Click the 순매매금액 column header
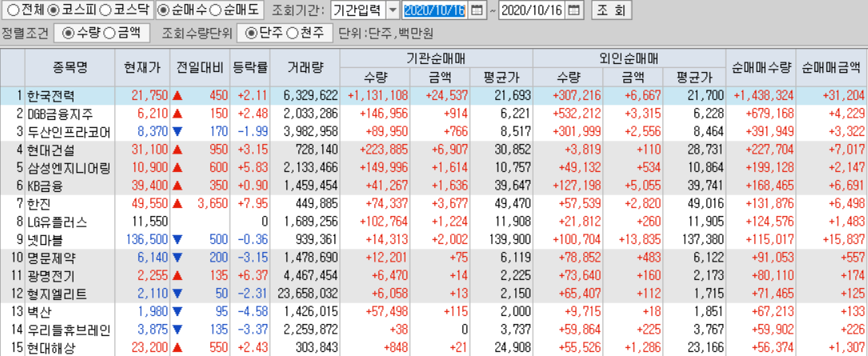868x356 pixels. [831, 67]
